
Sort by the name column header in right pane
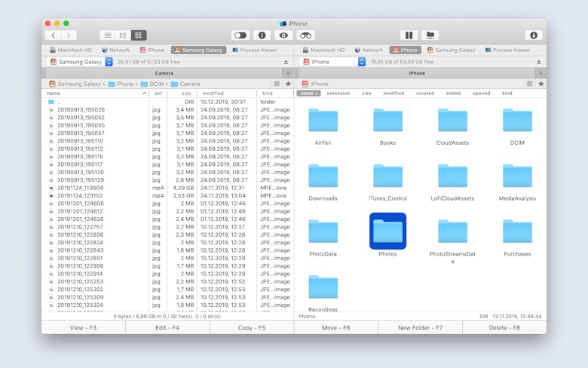pyautogui.click(x=308, y=94)
